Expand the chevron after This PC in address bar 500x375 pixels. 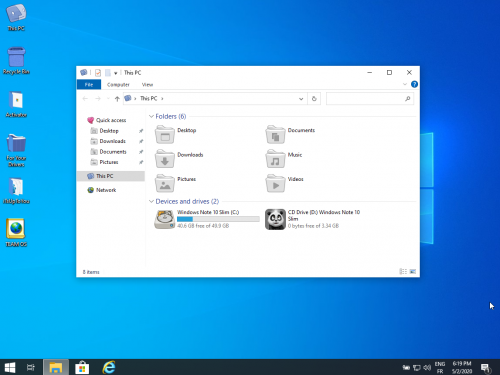[x=162, y=99]
